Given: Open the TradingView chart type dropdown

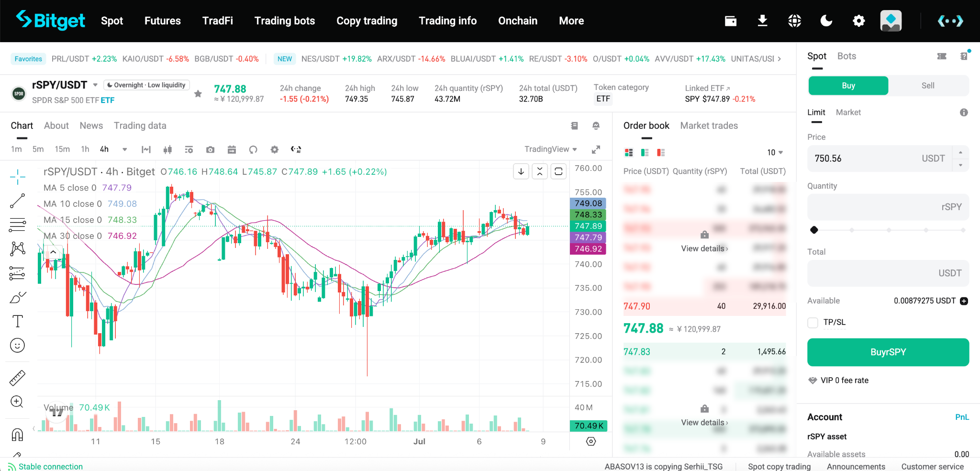Looking at the screenshot, I should (551, 149).
